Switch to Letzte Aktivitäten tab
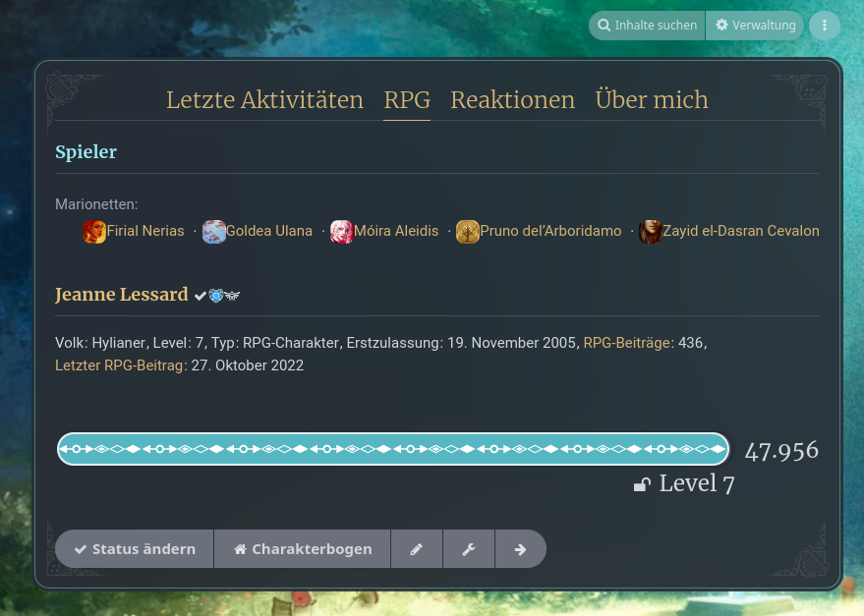The image size is (864, 616). pyautogui.click(x=264, y=100)
